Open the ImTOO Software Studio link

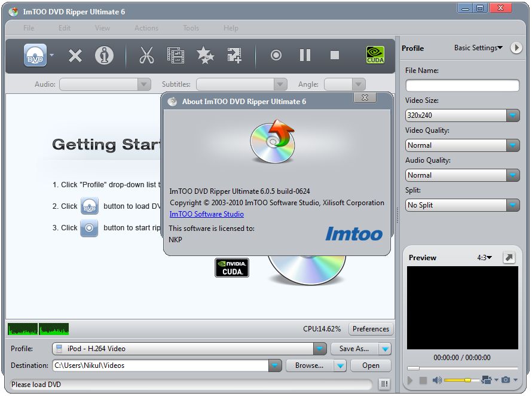207,214
